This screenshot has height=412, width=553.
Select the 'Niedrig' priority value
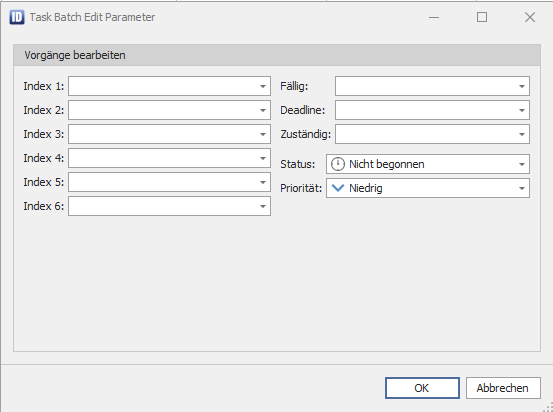(x=366, y=188)
